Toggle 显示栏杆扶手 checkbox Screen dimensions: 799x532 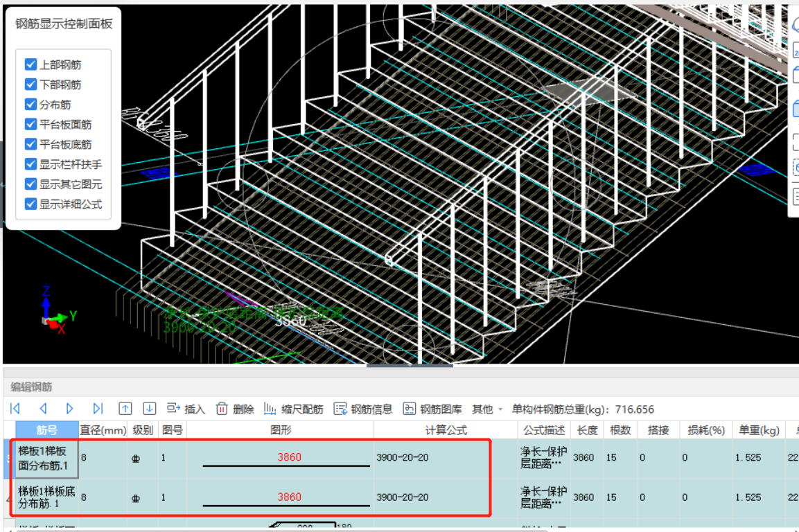click(x=30, y=164)
